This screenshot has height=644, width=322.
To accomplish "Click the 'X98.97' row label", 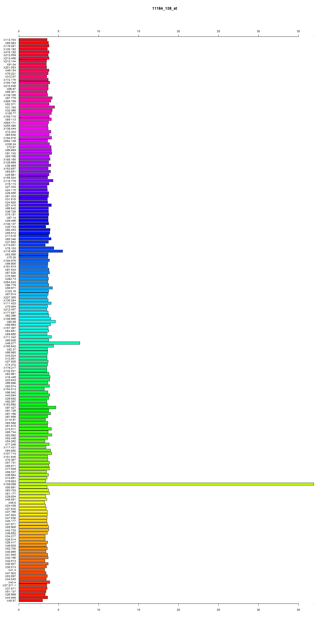I will (x=11, y=89).
